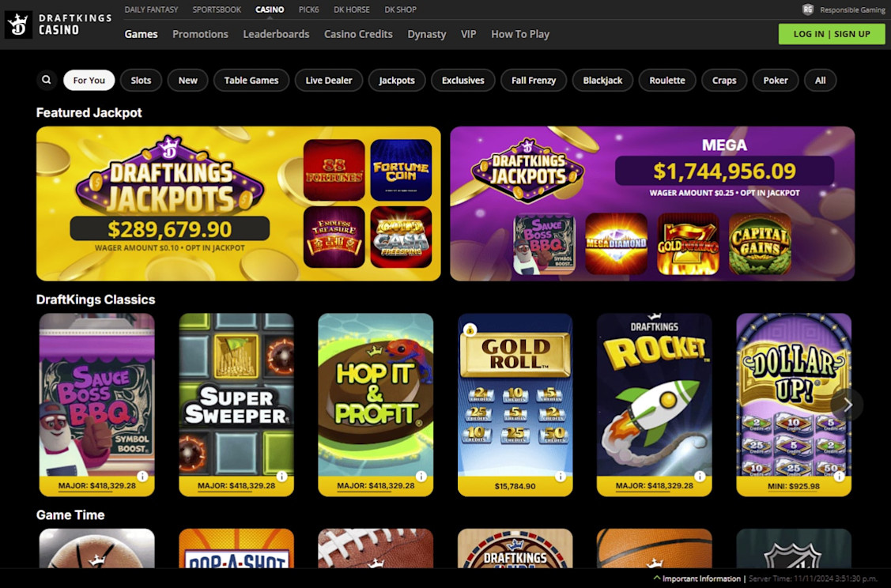Screen dimensions: 891x588
Task: Click the search magnifier icon
Action: (x=47, y=80)
